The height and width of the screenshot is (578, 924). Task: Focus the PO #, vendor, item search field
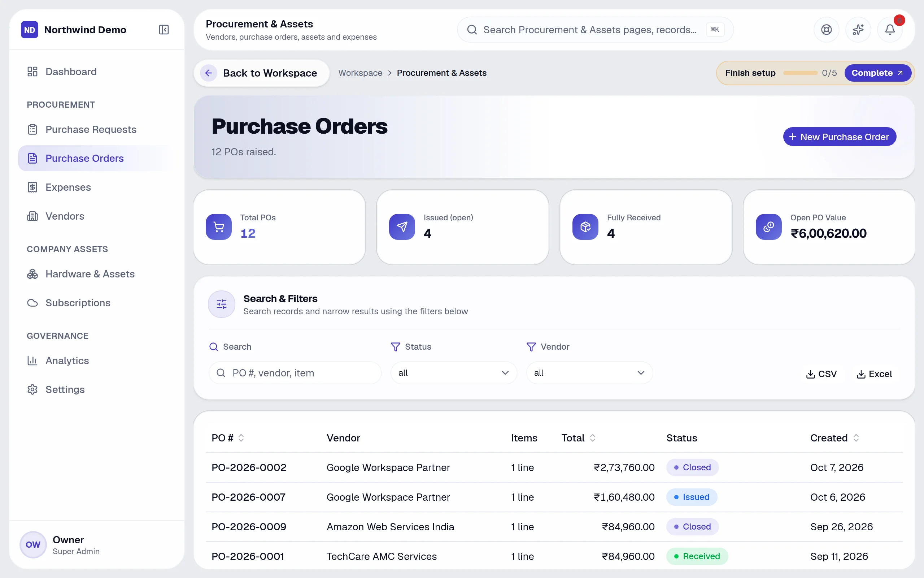295,373
